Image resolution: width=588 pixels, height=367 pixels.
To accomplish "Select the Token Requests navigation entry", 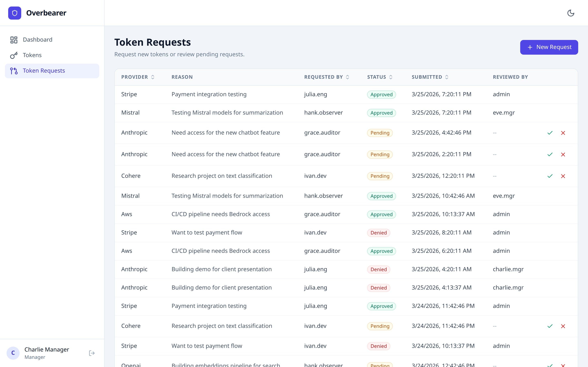I will (x=44, y=71).
